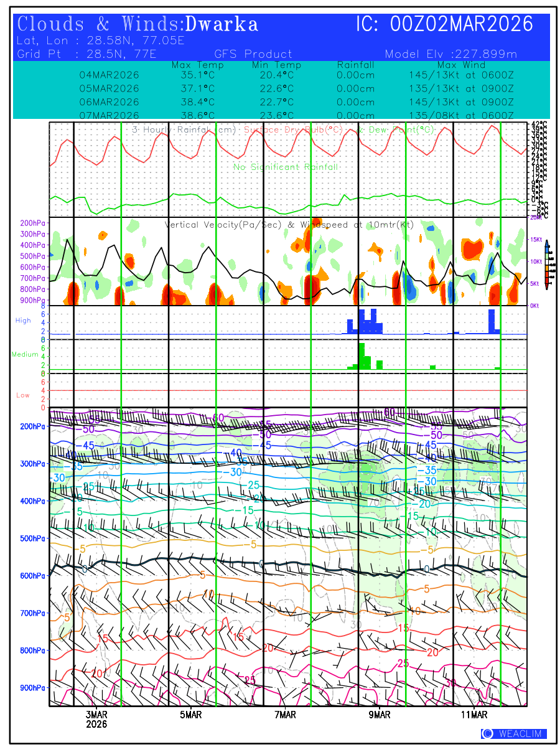Click the Low cloud panel label
This screenshot has width=560, height=747.
point(23,395)
